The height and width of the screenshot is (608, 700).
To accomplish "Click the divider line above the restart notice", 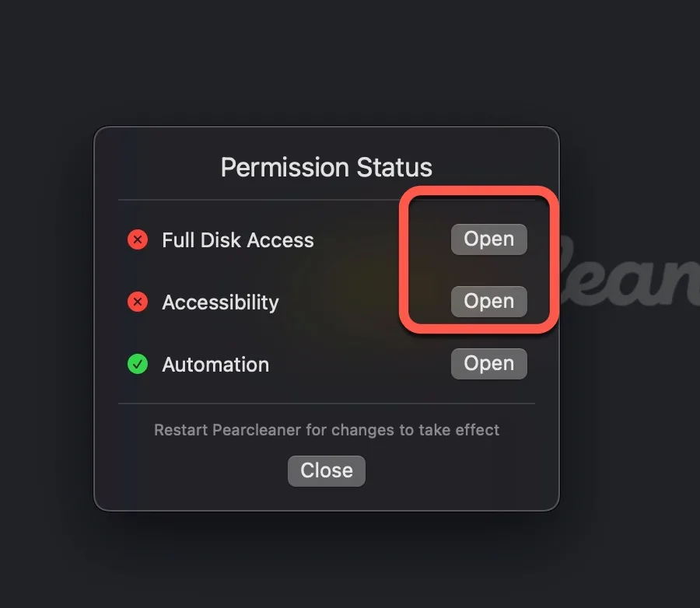I will pyautogui.click(x=326, y=404).
